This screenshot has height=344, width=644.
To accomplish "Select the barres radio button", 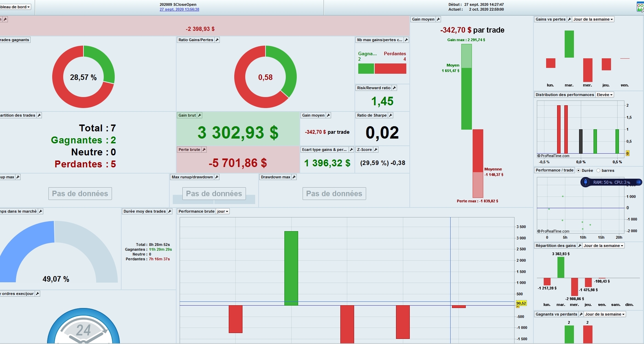I will 598,170.
